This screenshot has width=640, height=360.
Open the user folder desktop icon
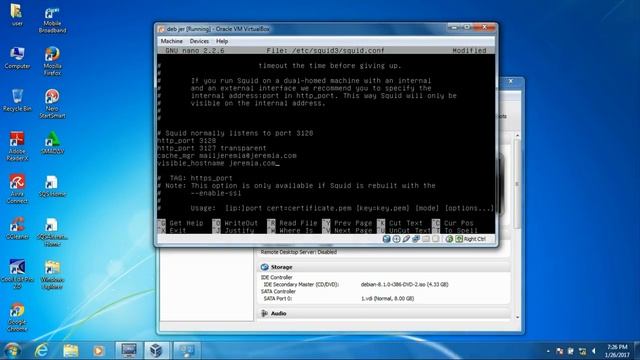(x=17, y=15)
